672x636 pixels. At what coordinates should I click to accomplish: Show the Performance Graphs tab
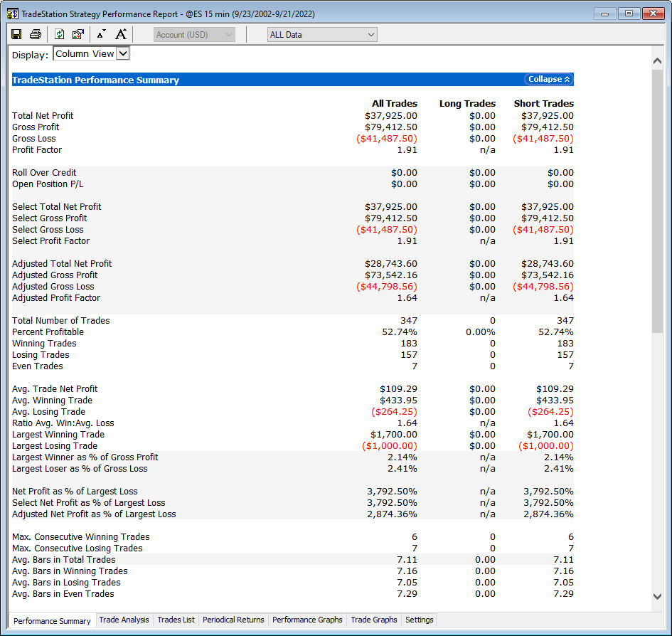[307, 620]
